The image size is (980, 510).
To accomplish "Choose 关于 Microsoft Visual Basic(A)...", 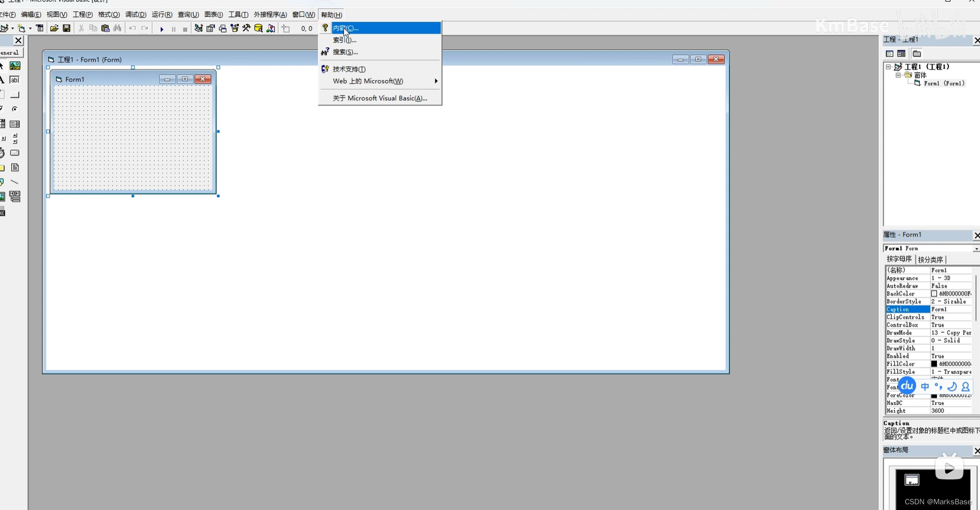I will pyautogui.click(x=380, y=98).
